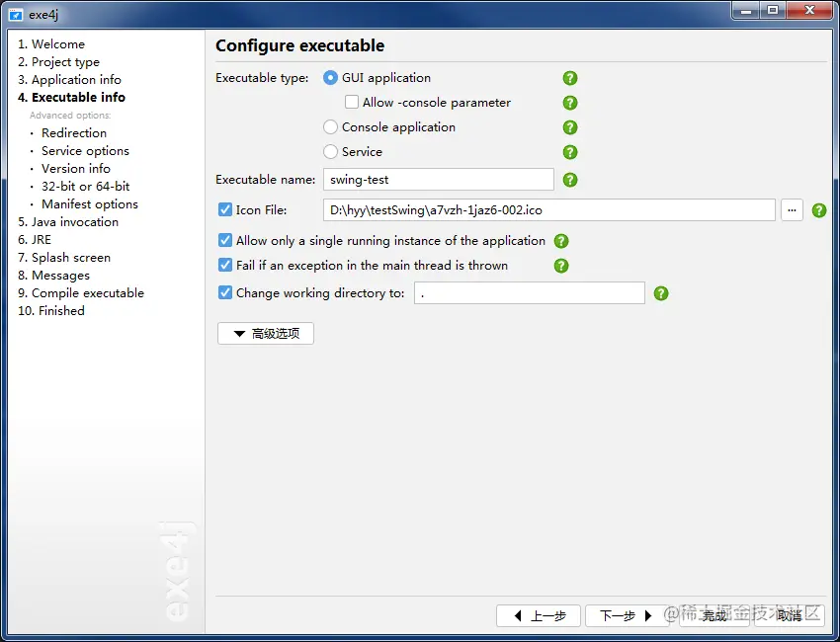Open help icon for Icon File
The width and height of the screenshot is (840, 642).
point(819,210)
